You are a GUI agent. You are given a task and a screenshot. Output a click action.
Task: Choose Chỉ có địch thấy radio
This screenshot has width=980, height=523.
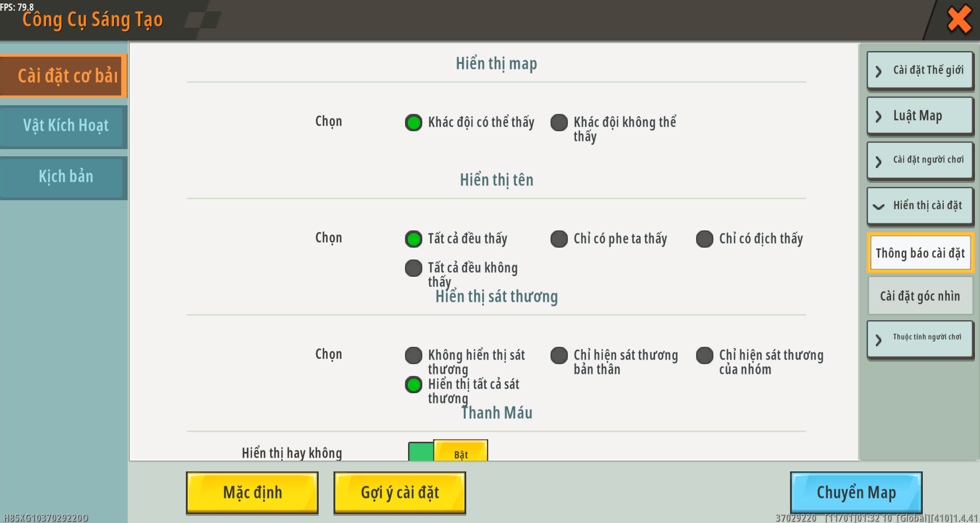coord(705,239)
